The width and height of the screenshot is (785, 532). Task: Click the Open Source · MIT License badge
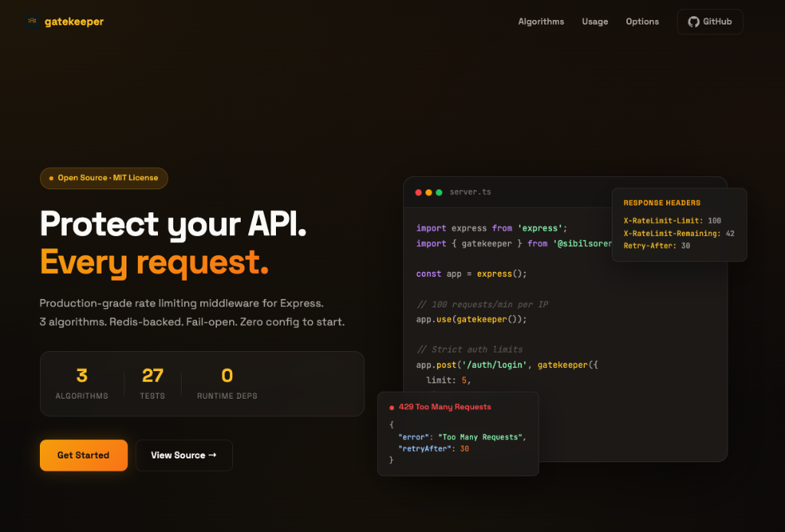tap(103, 178)
